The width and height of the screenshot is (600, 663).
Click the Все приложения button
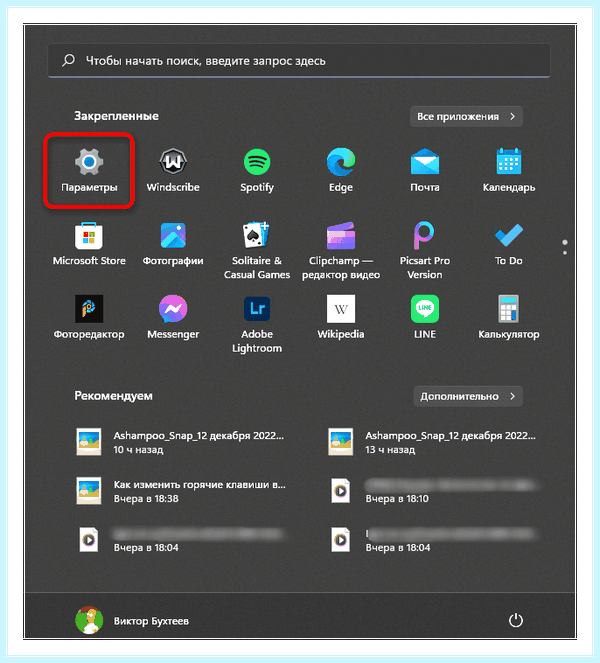pyautogui.click(x=466, y=116)
